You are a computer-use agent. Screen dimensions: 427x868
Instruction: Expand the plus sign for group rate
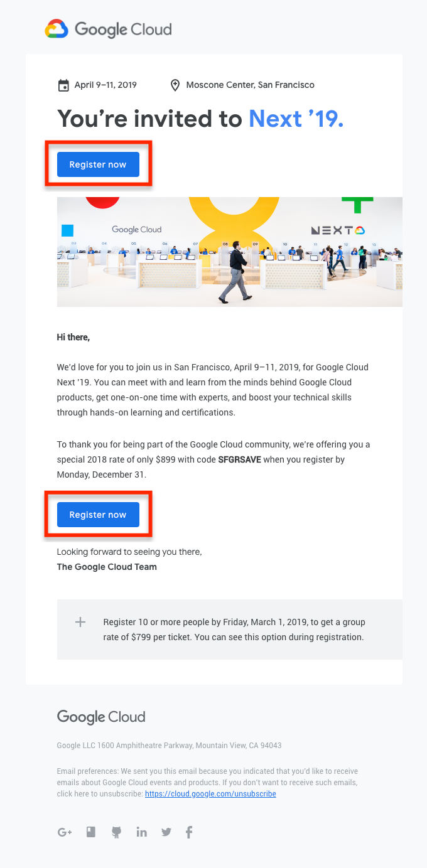(x=80, y=623)
